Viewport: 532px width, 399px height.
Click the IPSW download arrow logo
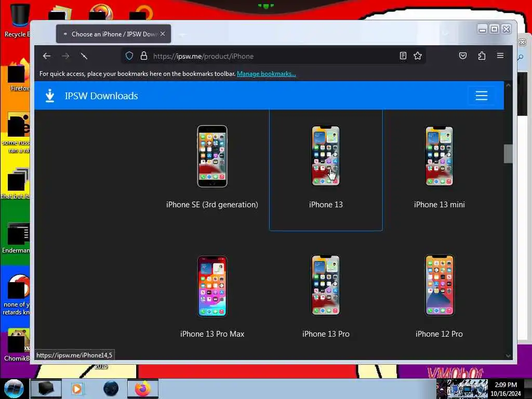[x=50, y=96]
